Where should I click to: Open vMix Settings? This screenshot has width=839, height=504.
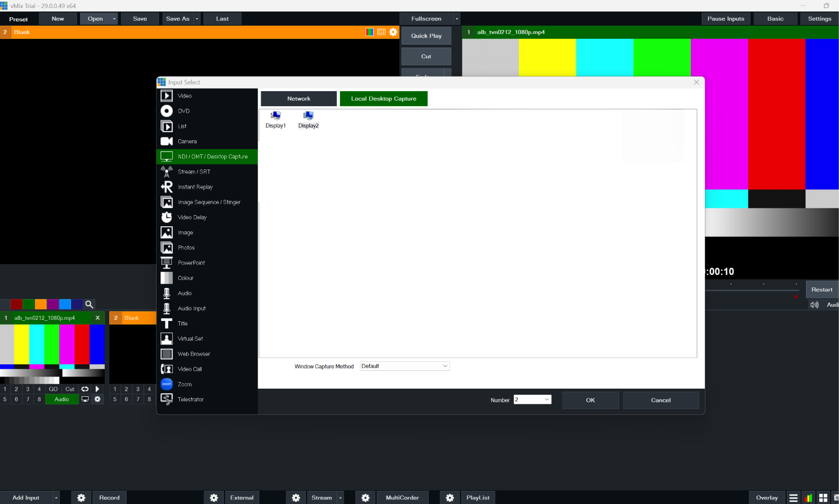click(x=819, y=19)
